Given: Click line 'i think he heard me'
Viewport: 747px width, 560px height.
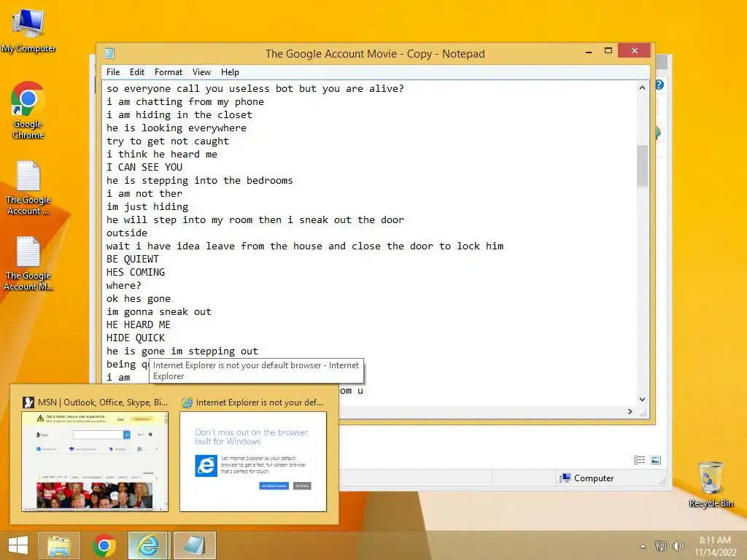Looking at the screenshot, I should point(161,154).
